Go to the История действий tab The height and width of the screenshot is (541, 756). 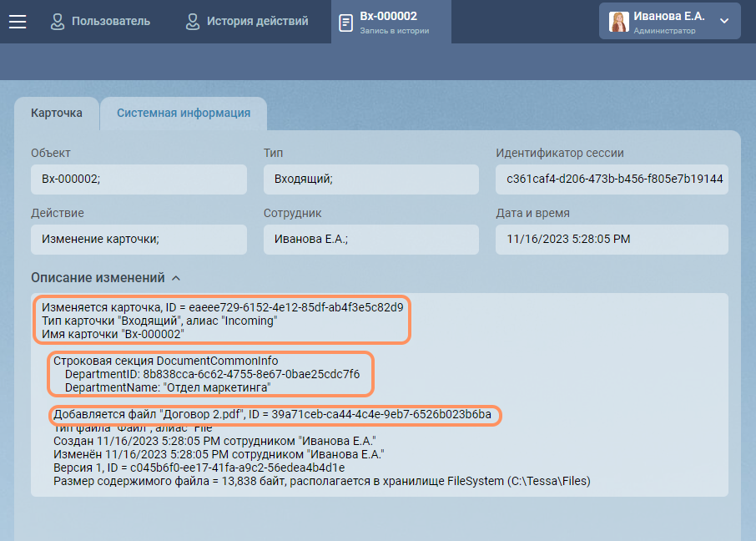tap(257, 21)
